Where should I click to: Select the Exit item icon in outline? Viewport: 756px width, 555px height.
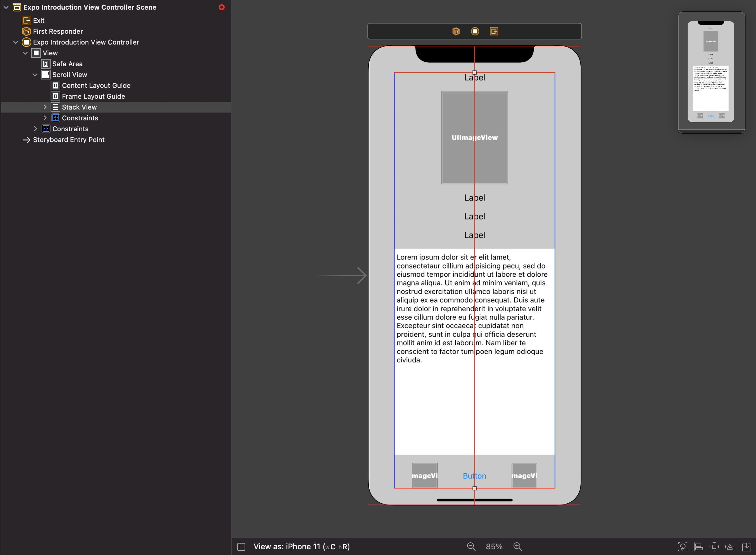[x=26, y=20]
